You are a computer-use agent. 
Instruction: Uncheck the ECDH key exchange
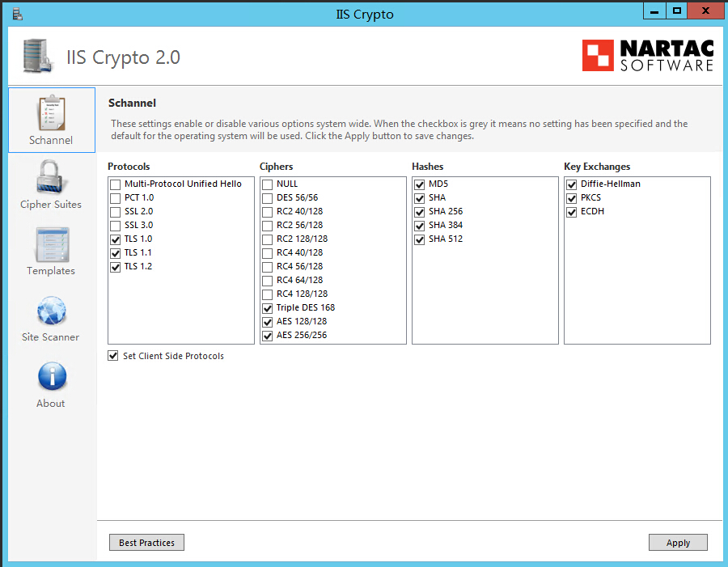(x=572, y=212)
